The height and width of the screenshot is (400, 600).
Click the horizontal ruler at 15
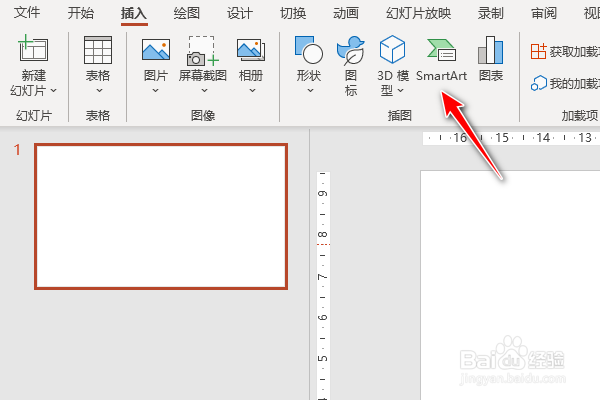[502, 137]
